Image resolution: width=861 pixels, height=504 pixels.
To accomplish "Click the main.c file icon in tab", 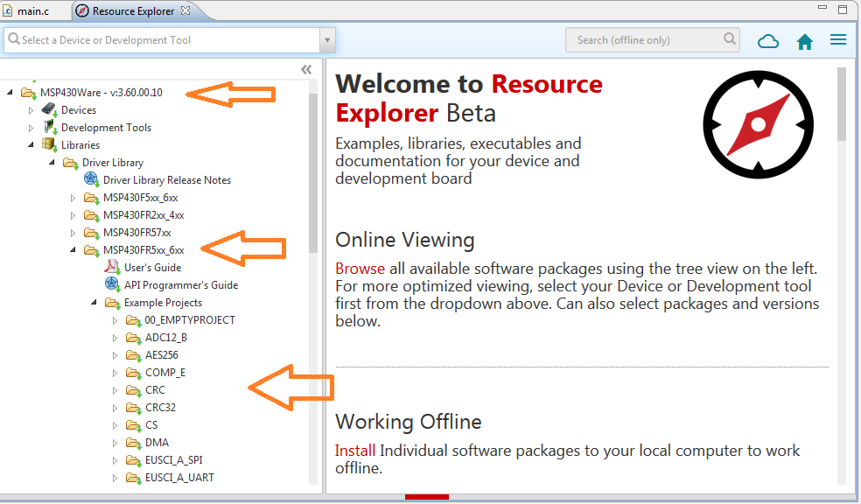I will pyautogui.click(x=8, y=11).
